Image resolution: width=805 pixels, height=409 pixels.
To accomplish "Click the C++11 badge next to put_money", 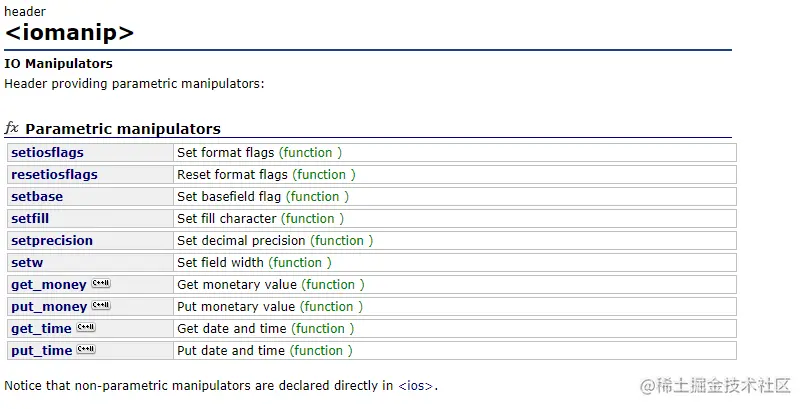I will pyautogui.click(x=101, y=305).
